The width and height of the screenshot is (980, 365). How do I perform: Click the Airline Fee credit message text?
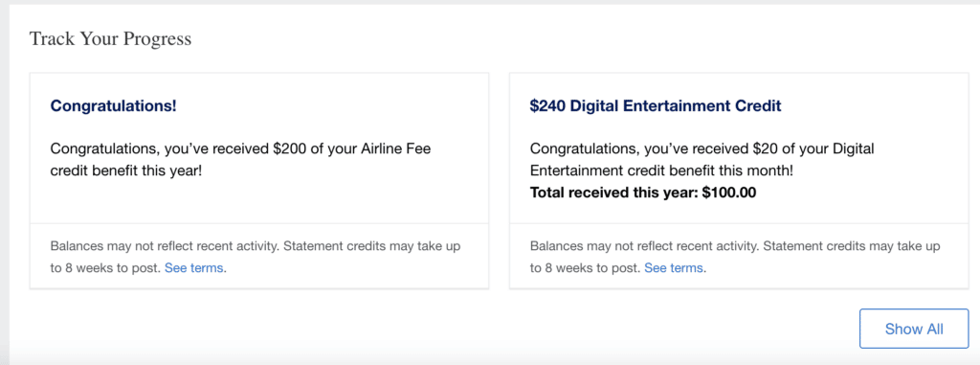pyautogui.click(x=240, y=160)
